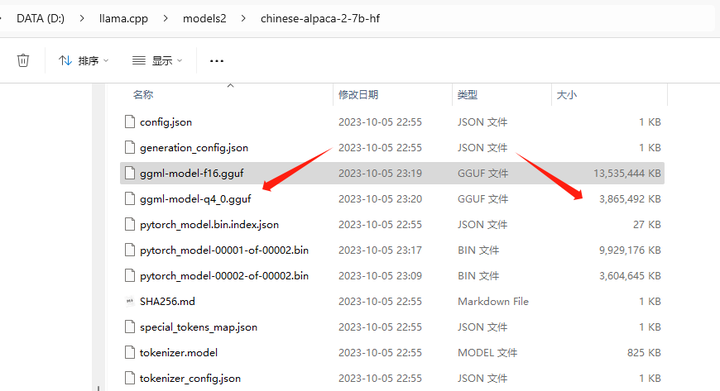Expand chevron after llama.cpp breadcrumb
Image resolution: width=720 pixels, height=391 pixels.
point(165,18)
